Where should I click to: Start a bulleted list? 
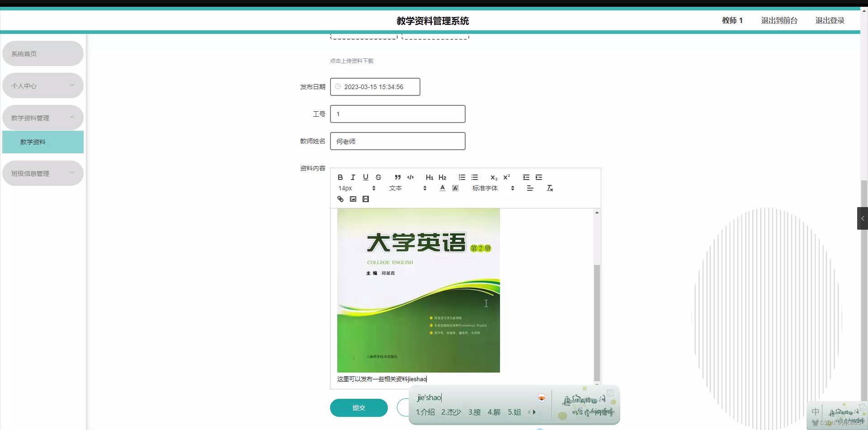[x=475, y=177]
